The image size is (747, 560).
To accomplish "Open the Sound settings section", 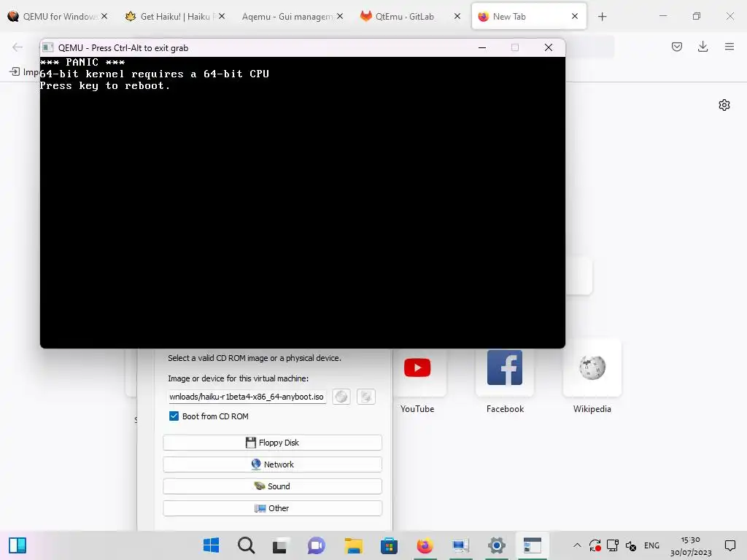I will coord(273,486).
